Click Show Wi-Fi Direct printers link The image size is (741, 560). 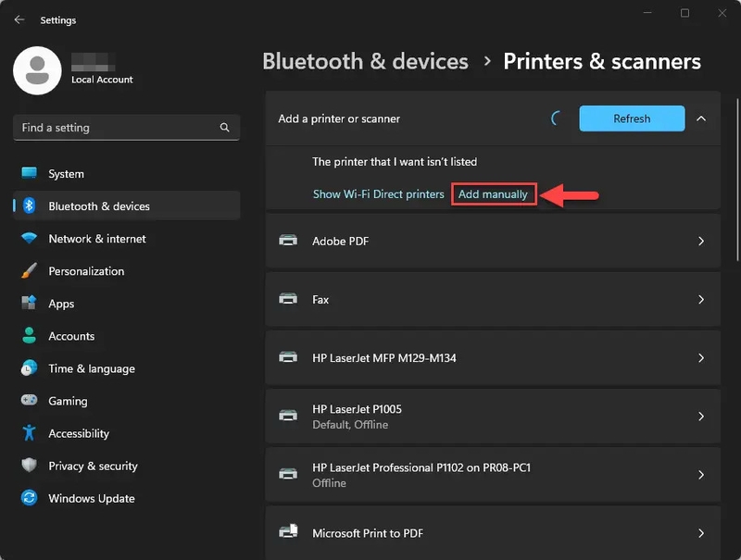click(378, 194)
